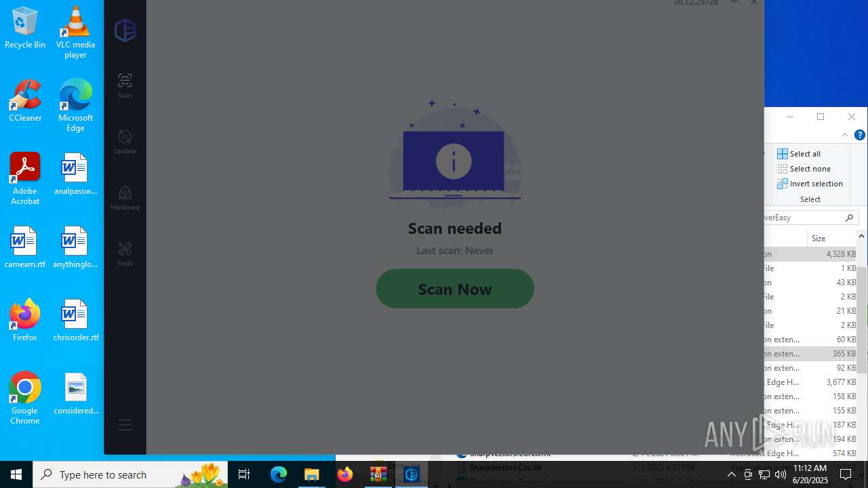The height and width of the screenshot is (488, 868).
Task: Select the row with size 43 KB
Action: tap(810, 283)
